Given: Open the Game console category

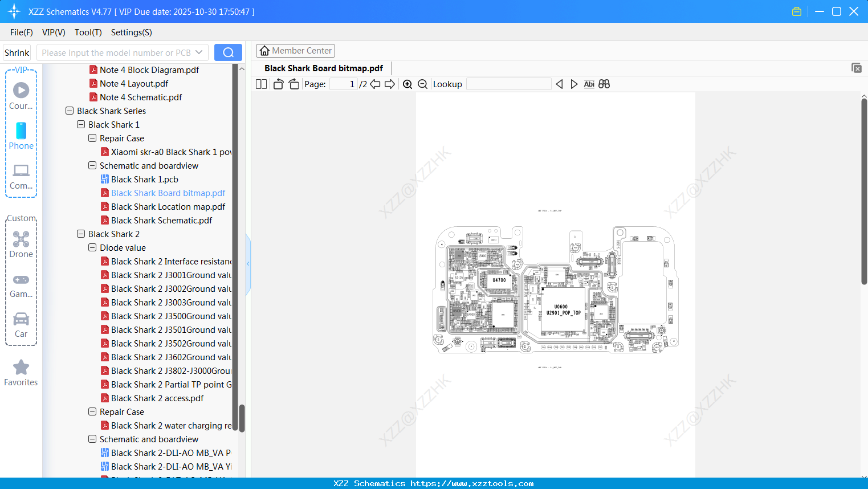Looking at the screenshot, I should pos(21,285).
